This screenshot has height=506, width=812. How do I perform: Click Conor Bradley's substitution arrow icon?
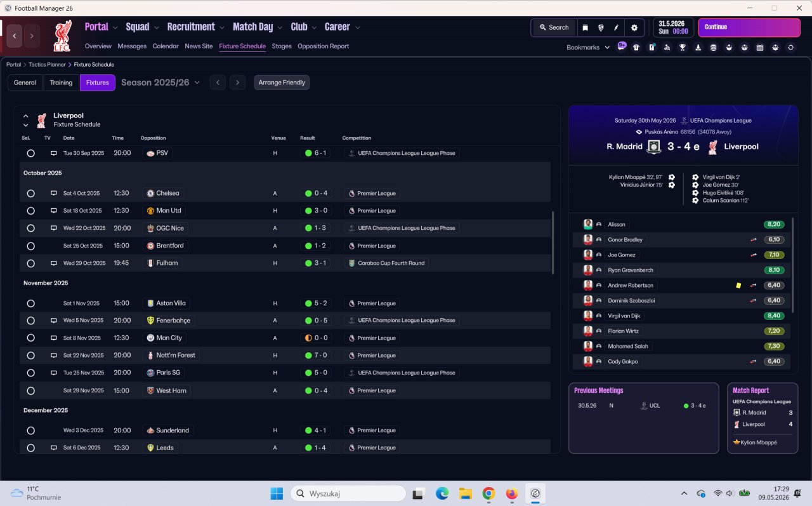coord(754,239)
